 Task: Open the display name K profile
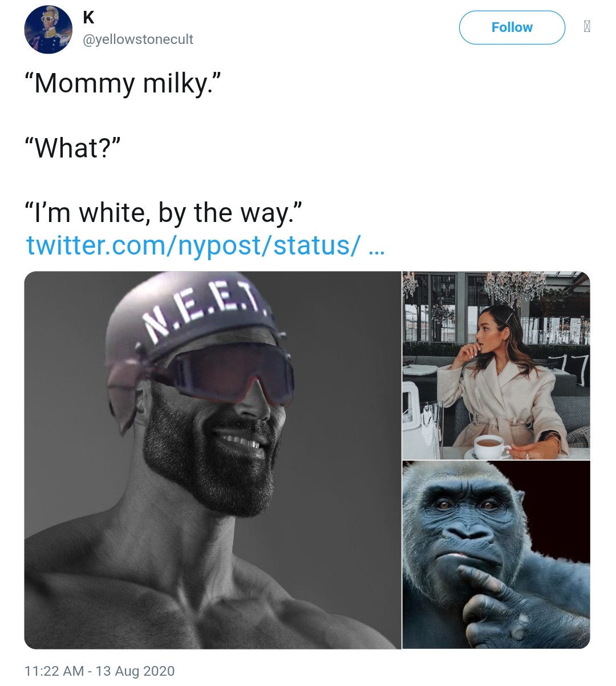point(88,18)
